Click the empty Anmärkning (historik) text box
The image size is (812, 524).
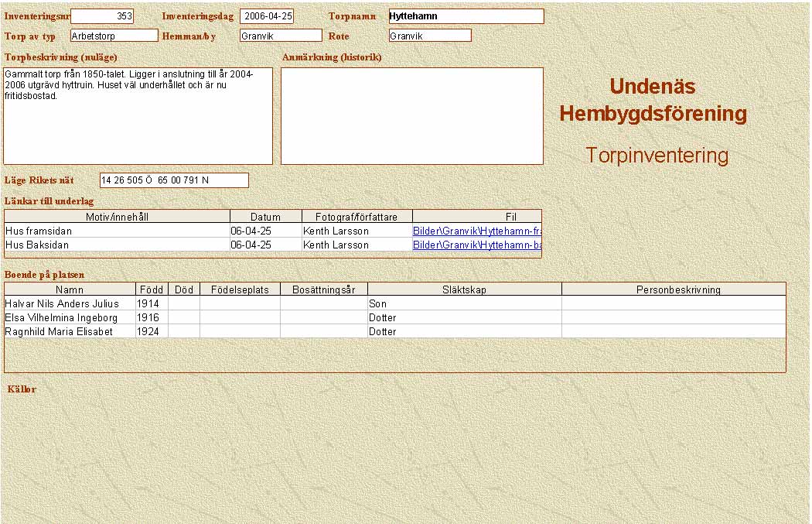click(x=411, y=116)
